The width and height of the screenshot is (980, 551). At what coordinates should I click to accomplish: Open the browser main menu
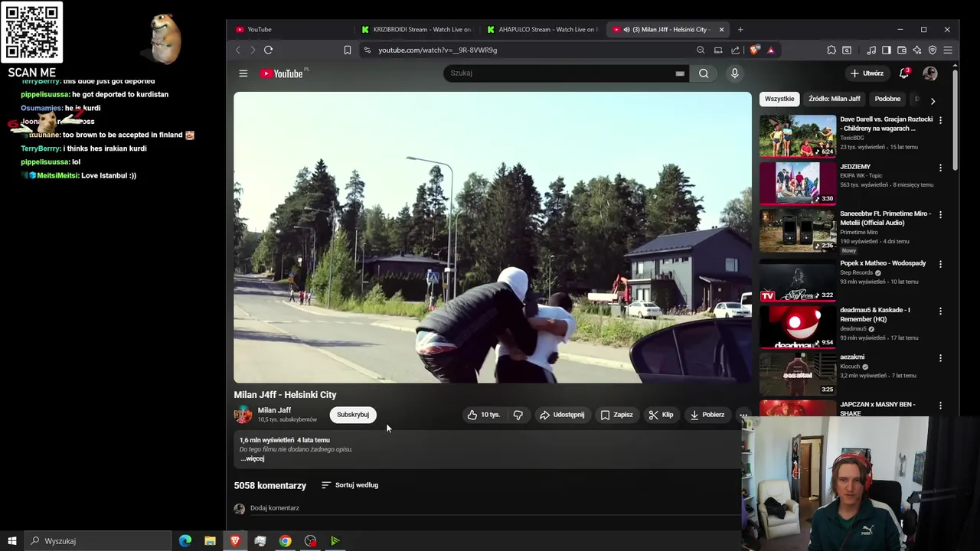[x=948, y=50]
